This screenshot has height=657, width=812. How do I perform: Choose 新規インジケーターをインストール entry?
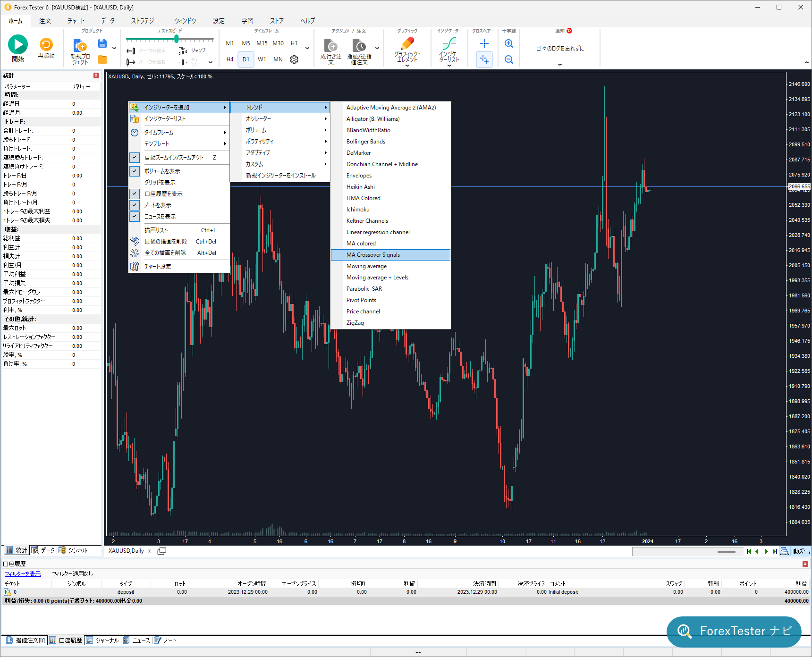pos(280,176)
